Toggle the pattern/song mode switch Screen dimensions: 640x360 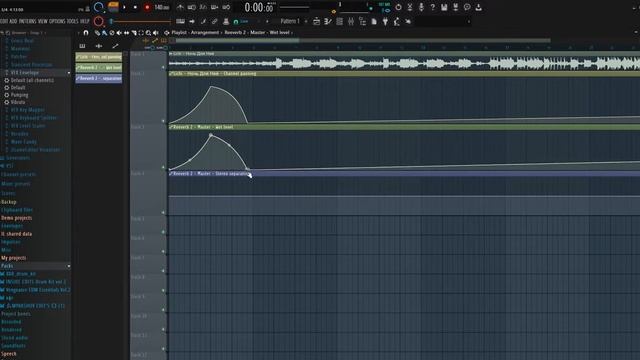pos(113,7)
